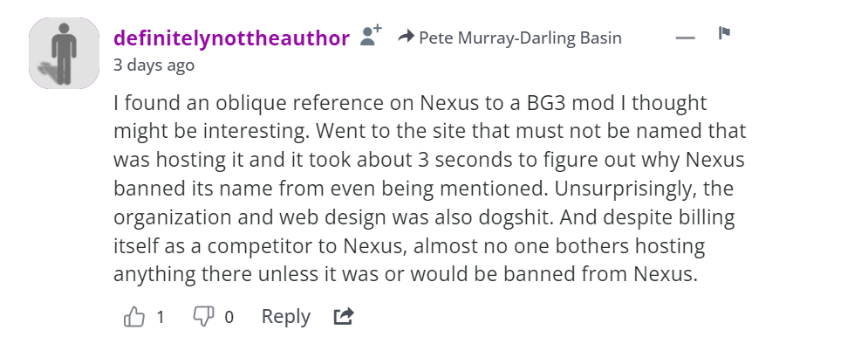This screenshot has width=868, height=337.
Task: Reply to this comment
Action: click(x=285, y=317)
